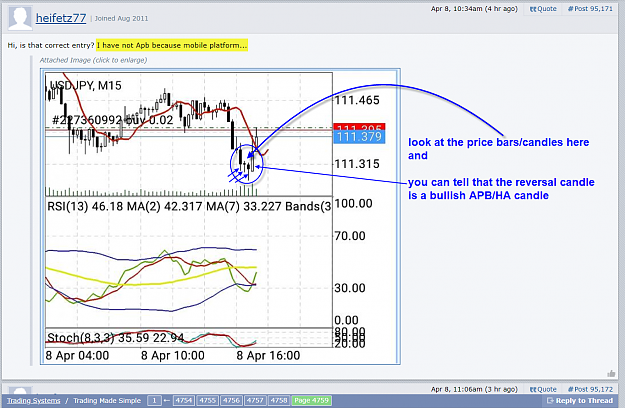Viewport: 625px width, 408px height.
Task: Click Reply to Thread button
Action: coord(580,400)
